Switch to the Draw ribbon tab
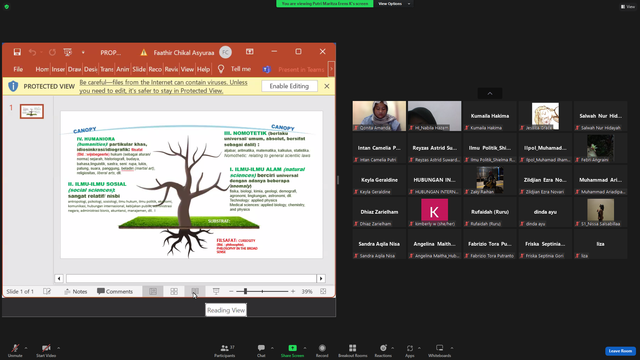Viewport: 640px width, 360px height. pyautogui.click(x=74, y=69)
